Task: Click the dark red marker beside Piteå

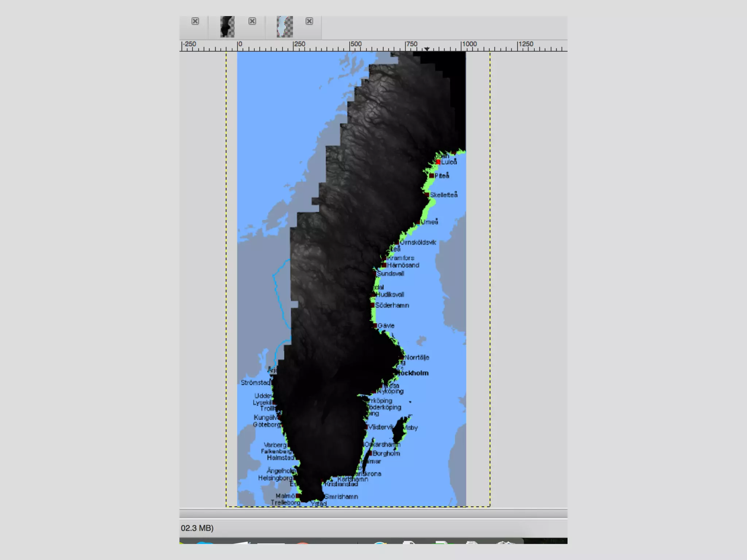Action: 431,176
